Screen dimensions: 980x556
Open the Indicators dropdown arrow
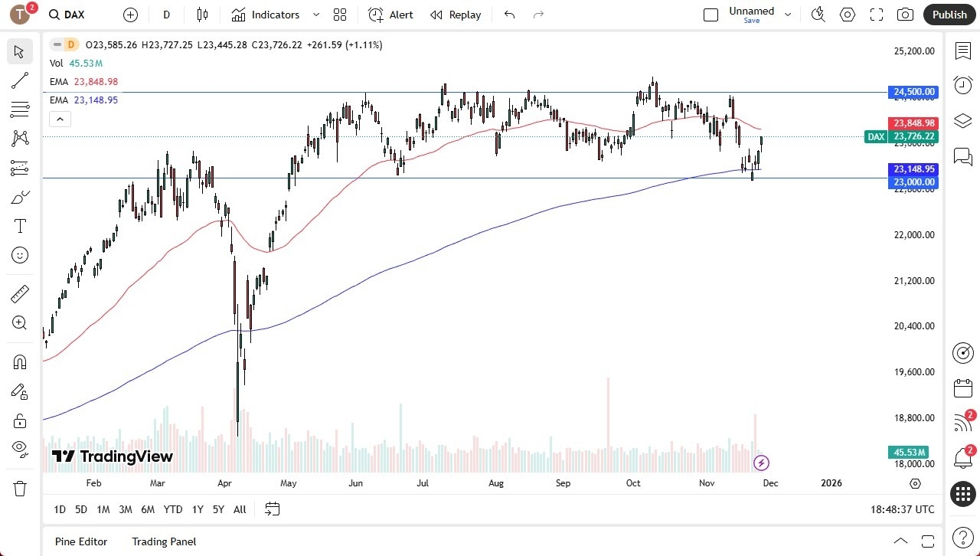coord(315,14)
